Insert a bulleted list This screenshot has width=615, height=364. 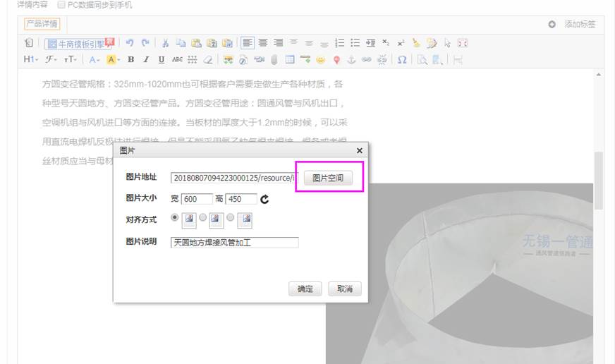pos(355,43)
